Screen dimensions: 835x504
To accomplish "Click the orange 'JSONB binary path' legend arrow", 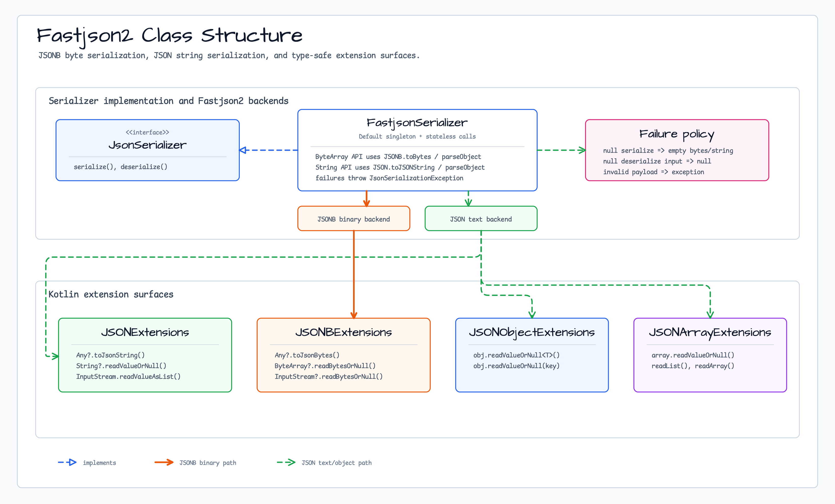I will [164, 462].
